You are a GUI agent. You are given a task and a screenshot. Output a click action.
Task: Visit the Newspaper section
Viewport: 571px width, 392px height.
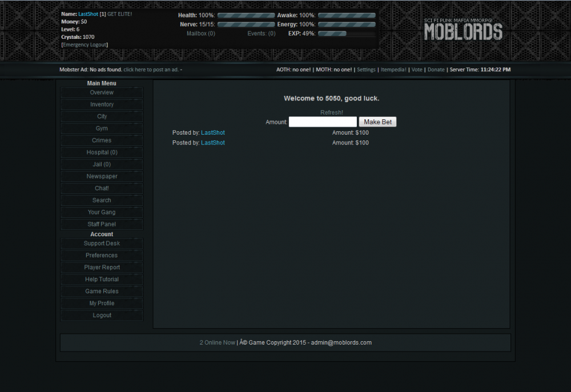102,176
